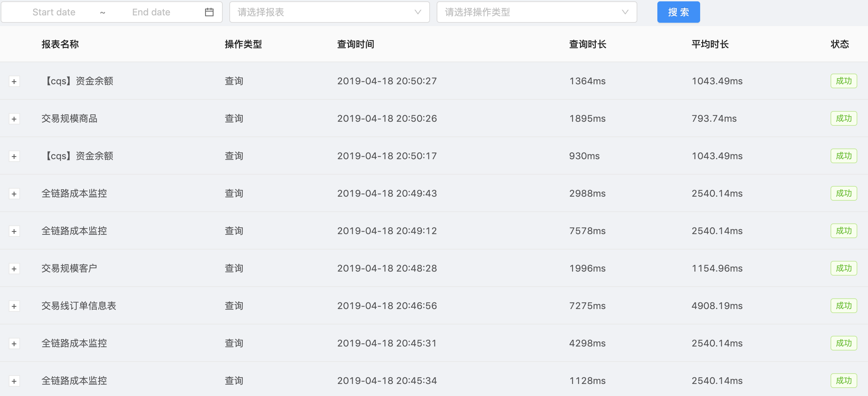This screenshot has height=396, width=868.
Task: Click the Start date field
Action: (x=54, y=12)
